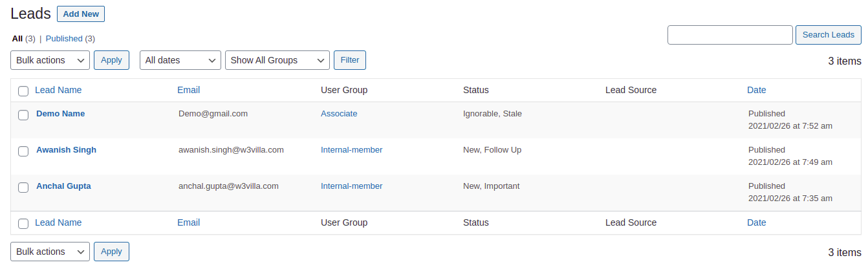Open the bottom Bulk actions dropdown
Image resolution: width=868 pixels, height=280 pixels.
(x=50, y=252)
